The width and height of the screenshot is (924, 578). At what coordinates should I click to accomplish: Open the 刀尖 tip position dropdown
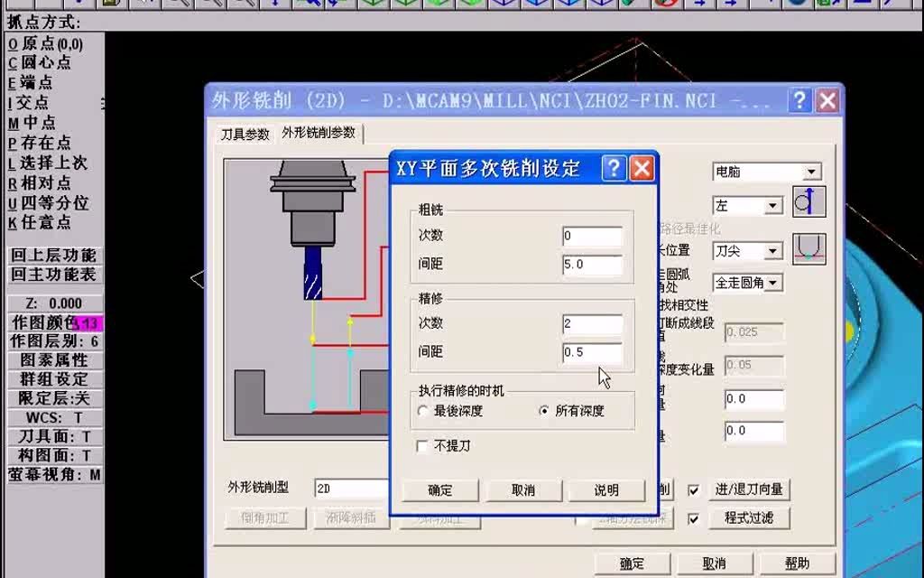(x=772, y=251)
